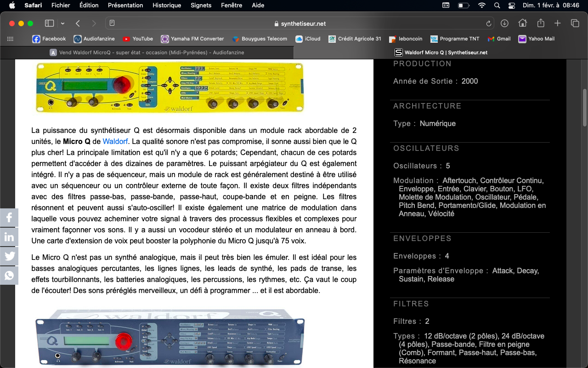
Task: Go back to the previous page
Action: click(x=78, y=23)
